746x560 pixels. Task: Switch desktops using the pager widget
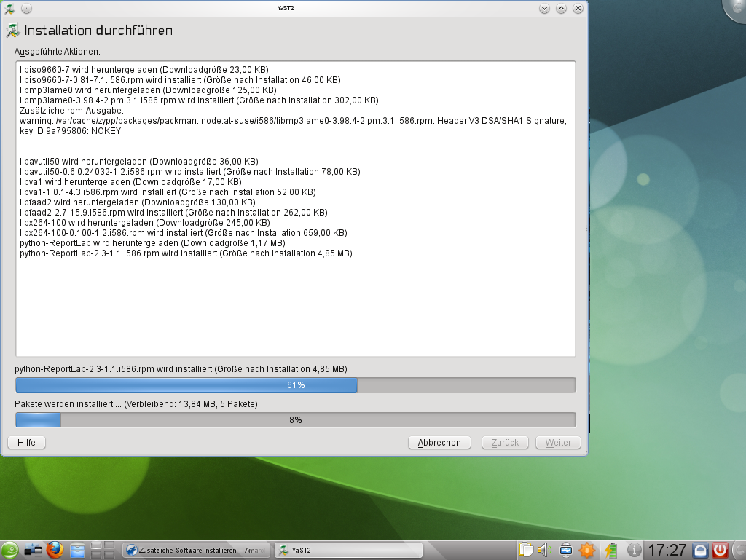[102, 550]
